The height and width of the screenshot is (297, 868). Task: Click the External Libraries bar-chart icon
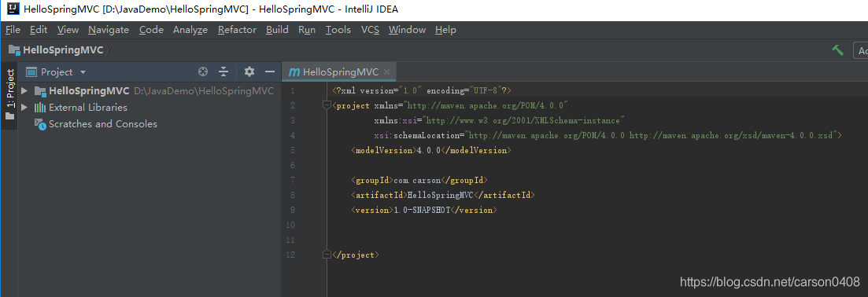point(40,108)
